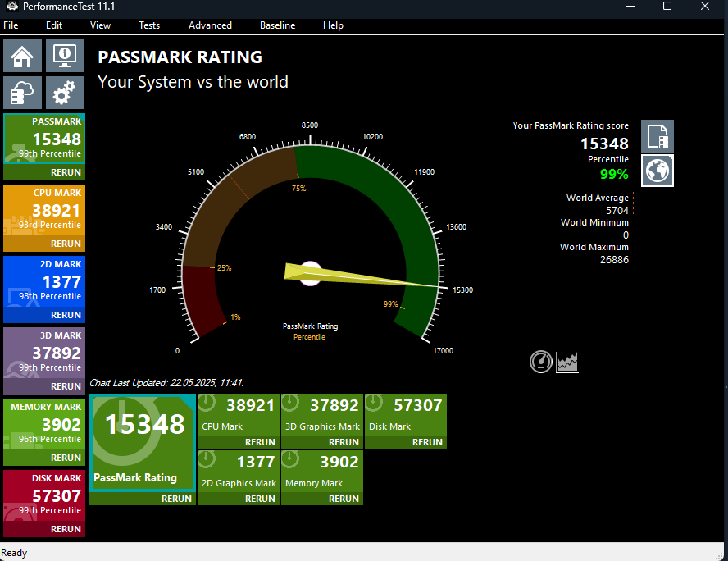Click the globe world comparison icon
This screenshot has width=728, height=561.
click(657, 171)
